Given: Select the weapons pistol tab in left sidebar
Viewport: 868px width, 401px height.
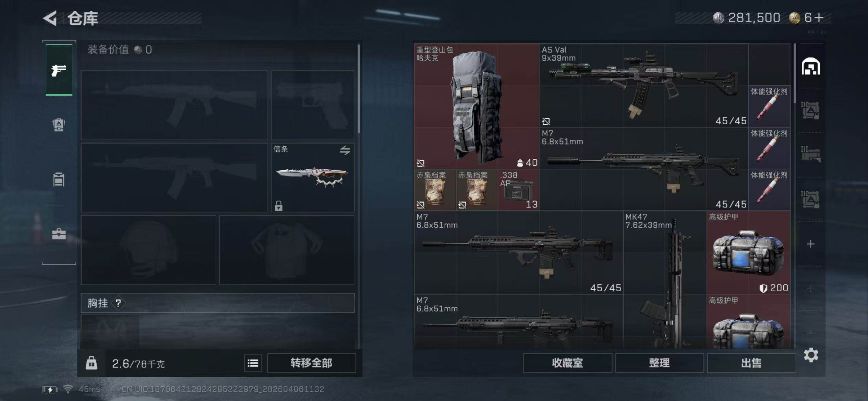Looking at the screenshot, I should (x=59, y=70).
